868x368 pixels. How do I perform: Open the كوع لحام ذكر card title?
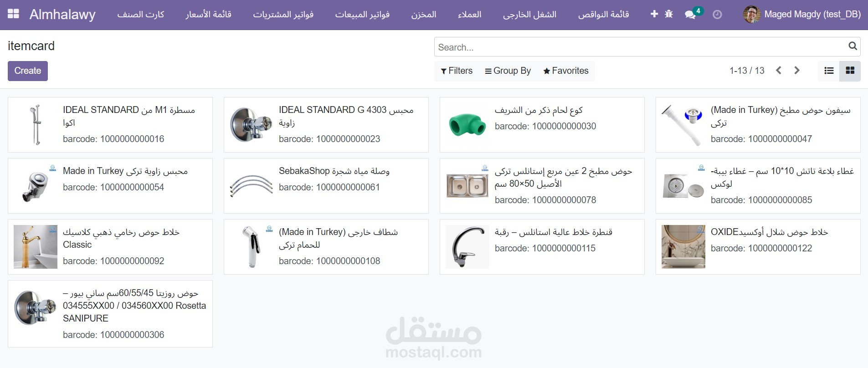point(539,110)
